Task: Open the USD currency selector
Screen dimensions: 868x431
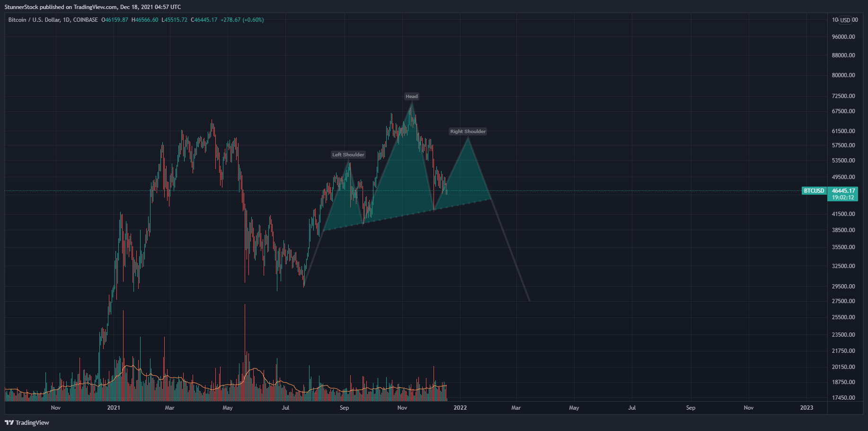Action: click(x=845, y=20)
